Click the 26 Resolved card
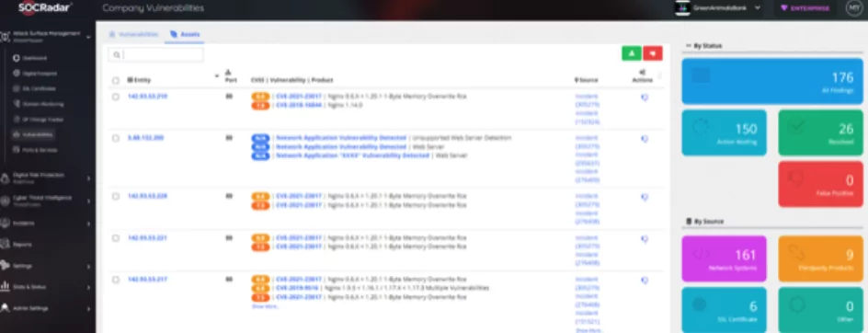 click(820, 132)
